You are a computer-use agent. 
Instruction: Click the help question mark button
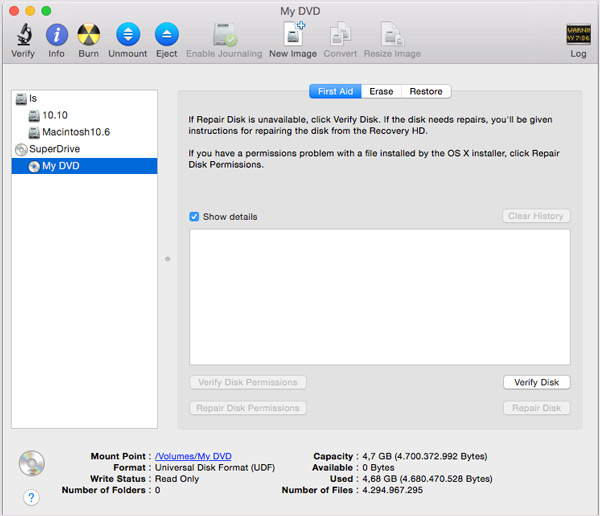(31, 498)
